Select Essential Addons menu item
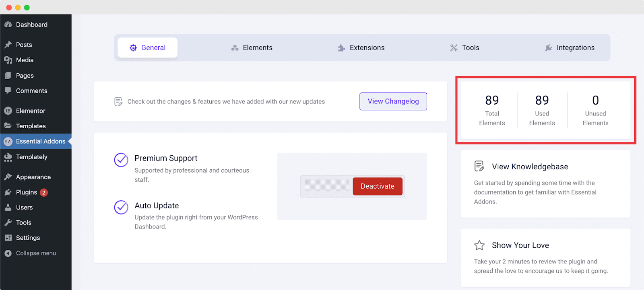 [x=36, y=141]
